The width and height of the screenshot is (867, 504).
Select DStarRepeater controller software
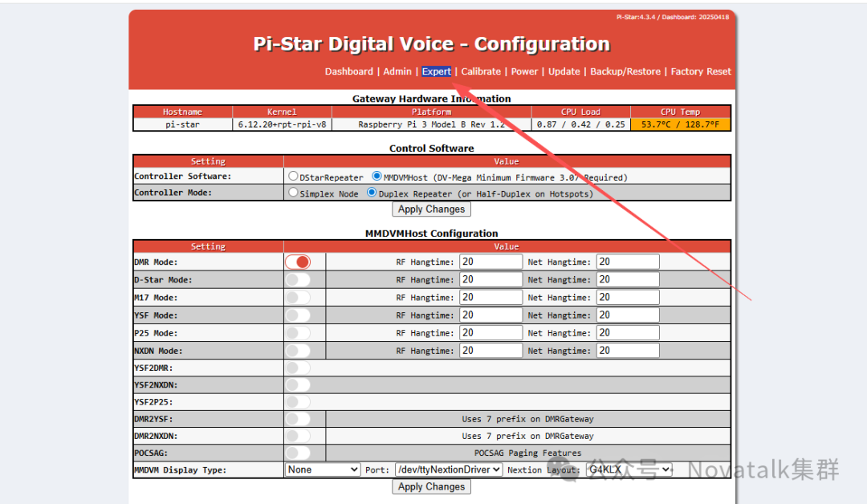pyautogui.click(x=293, y=177)
